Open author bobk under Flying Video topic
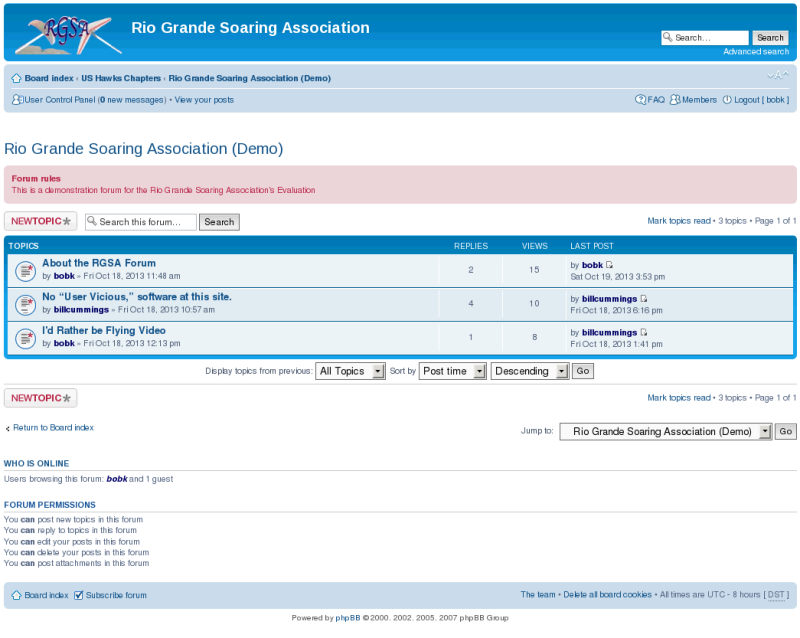Image resolution: width=800 pixels, height=638 pixels. pos(64,343)
